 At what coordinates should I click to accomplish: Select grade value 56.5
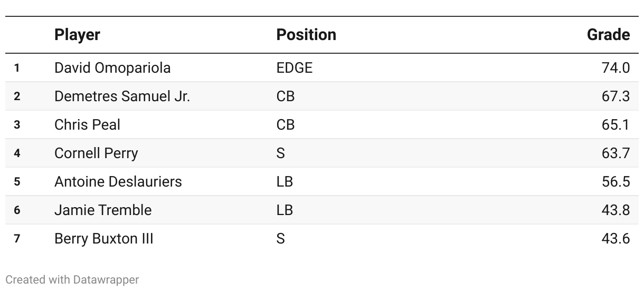click(615, 182)
